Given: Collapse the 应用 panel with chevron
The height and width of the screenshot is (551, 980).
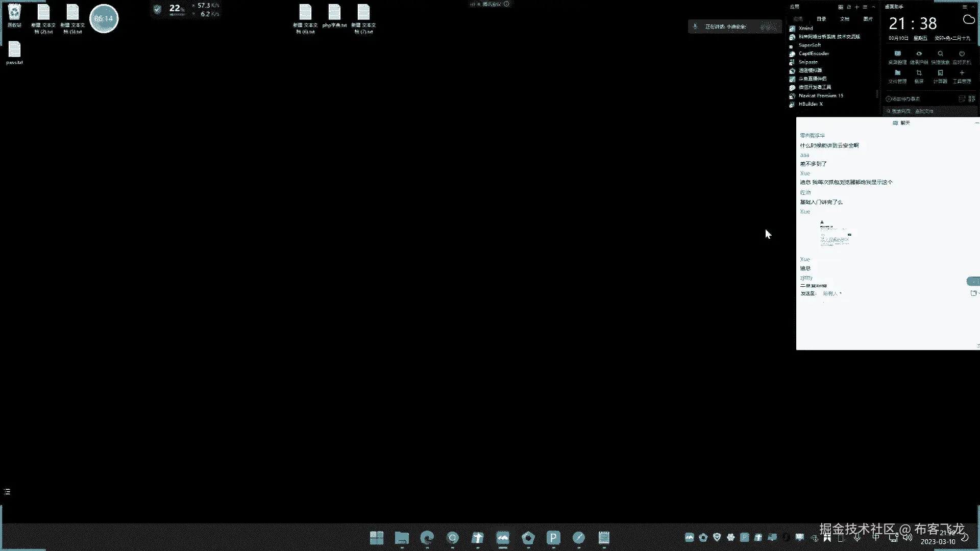Looking at the screenshot, I should tap(873, 7).
